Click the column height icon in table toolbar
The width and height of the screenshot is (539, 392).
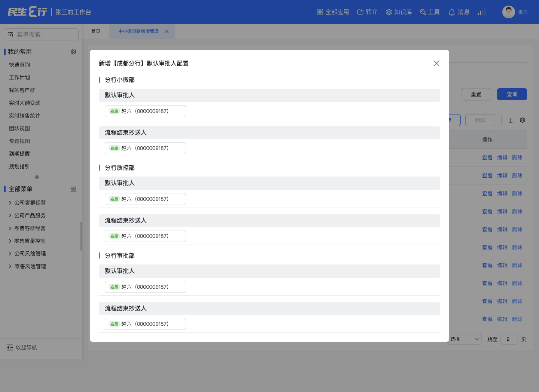click(511, 120)
